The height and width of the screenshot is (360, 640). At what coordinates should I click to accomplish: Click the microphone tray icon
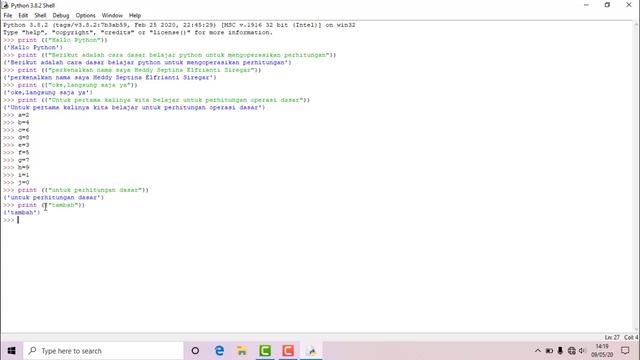click(x=560, y=351)
